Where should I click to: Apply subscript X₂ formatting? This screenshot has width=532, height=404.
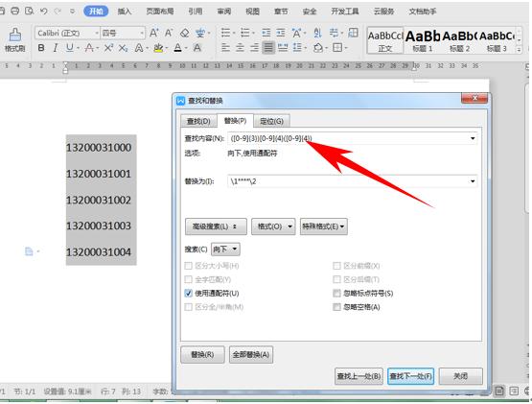tap(123, 48)
